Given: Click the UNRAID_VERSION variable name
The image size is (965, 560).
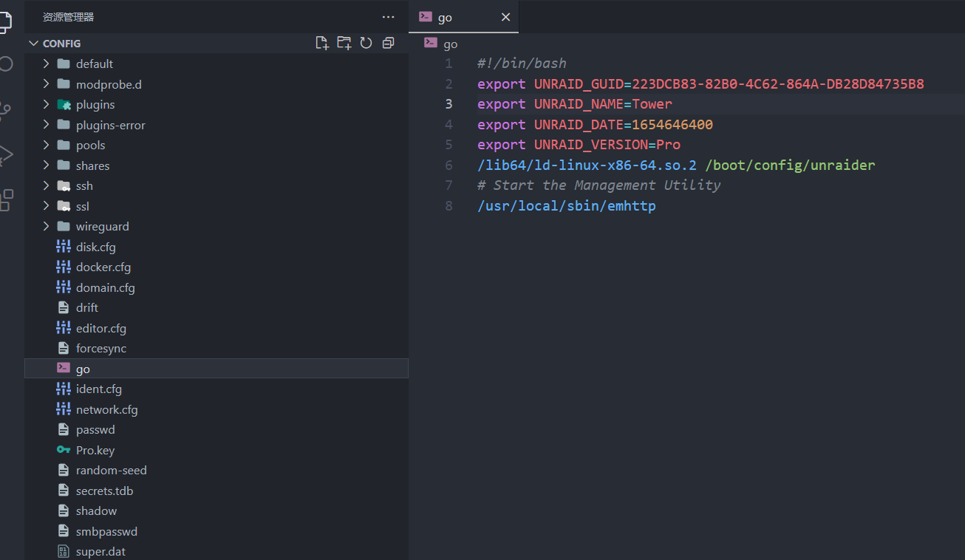Looking at the screenshot, I should [591, 145].
